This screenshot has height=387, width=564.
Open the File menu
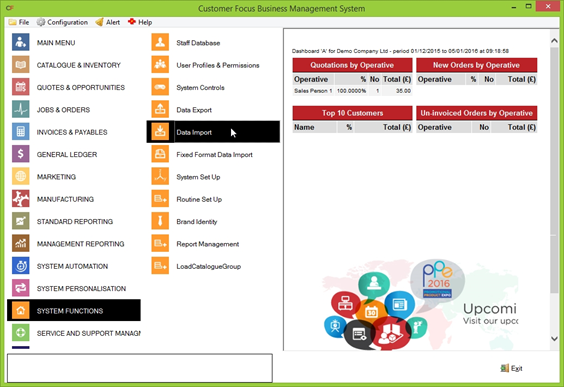point(19,22)
